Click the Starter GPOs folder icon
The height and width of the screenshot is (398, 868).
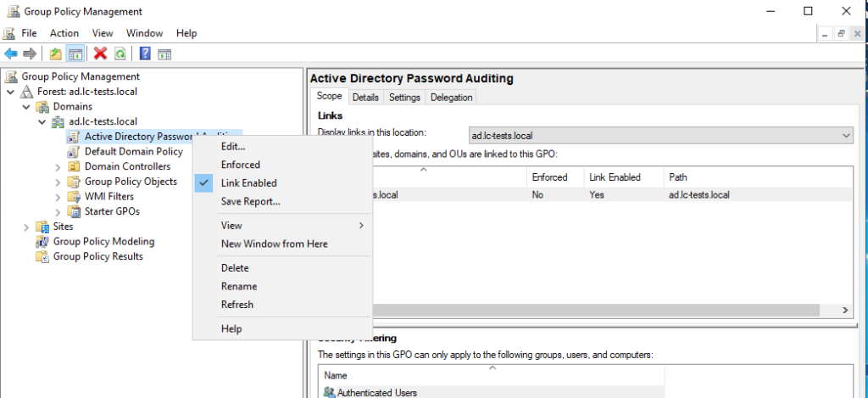[74, 211]
